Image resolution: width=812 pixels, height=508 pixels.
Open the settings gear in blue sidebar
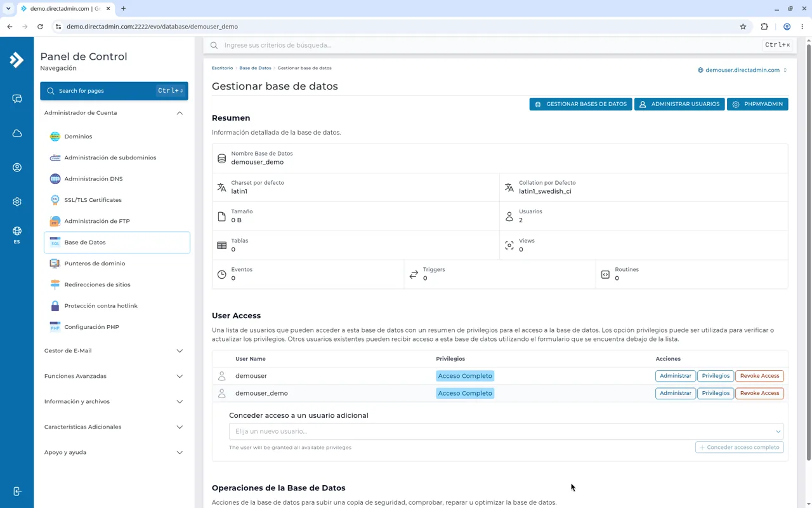pos(17,202)
